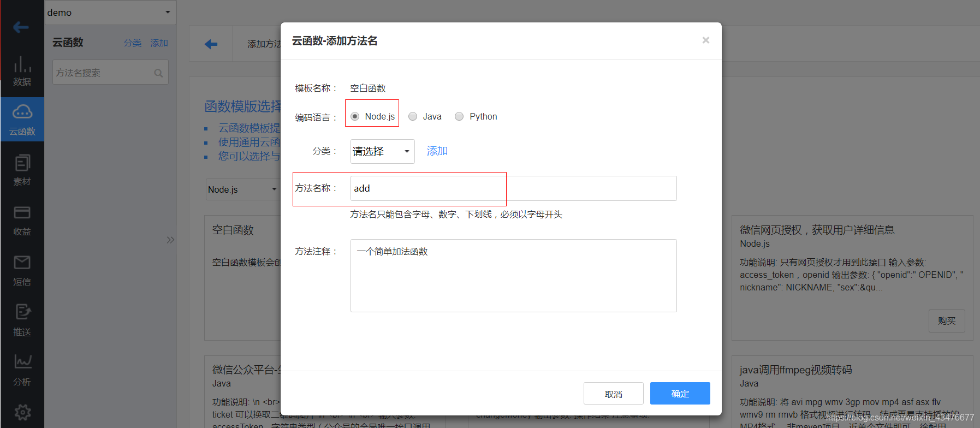Screen dimensions: 980x428
Task: Click the 微信网页授权，获取用户详细信息 card title
Action: [817, 230]
